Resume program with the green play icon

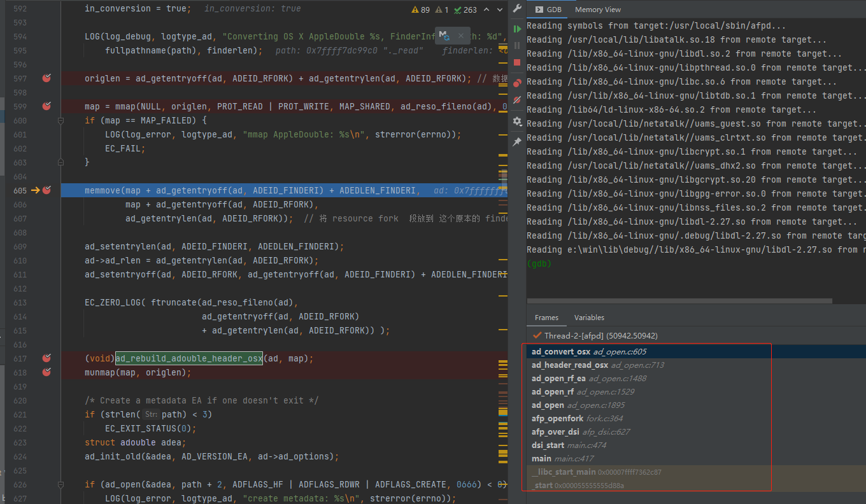pos(517,29)
